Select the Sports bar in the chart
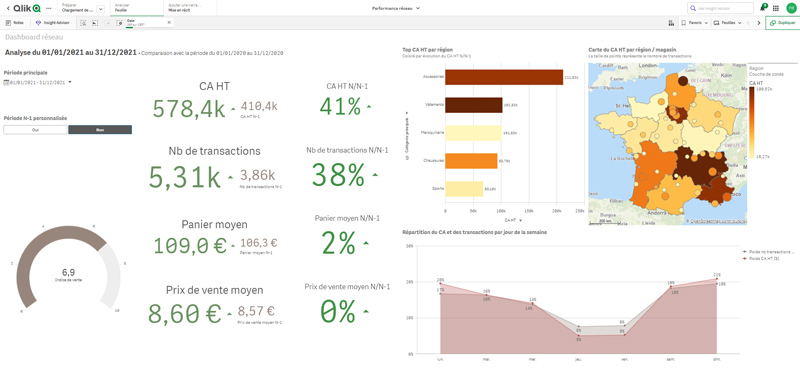This screenshot has height=375, width=800. click(464, 189)
